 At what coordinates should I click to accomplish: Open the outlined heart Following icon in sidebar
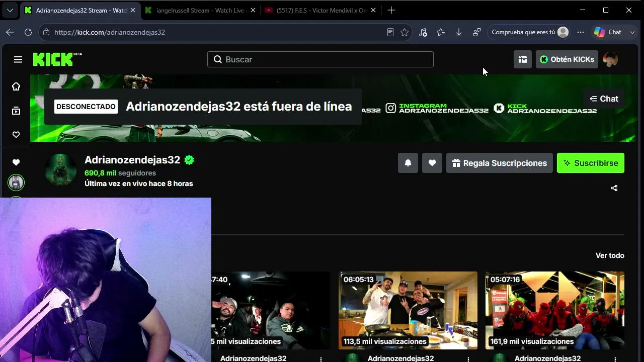[16, 135]
